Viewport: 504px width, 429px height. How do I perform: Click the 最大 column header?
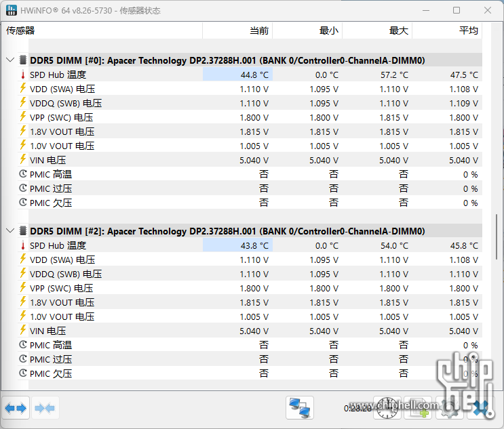[x=377, y=30]
